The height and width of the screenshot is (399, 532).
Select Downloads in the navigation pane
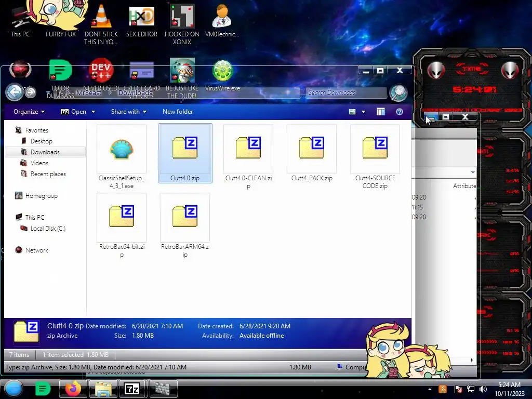point(45,152)
